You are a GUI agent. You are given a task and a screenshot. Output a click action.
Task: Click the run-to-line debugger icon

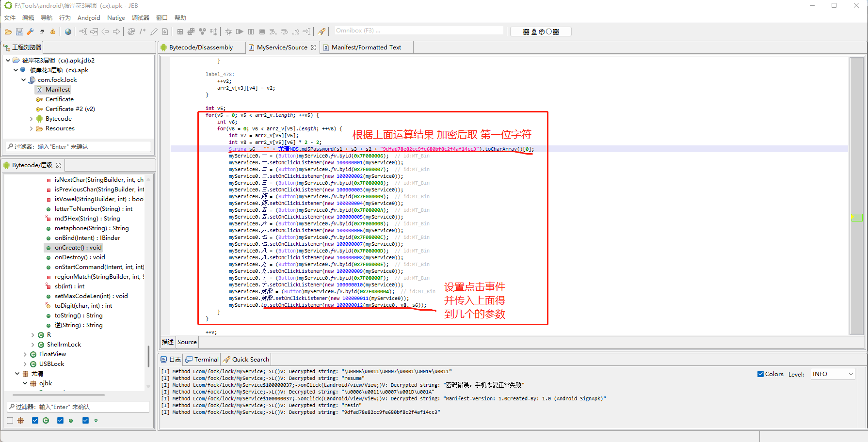[306, 32]
